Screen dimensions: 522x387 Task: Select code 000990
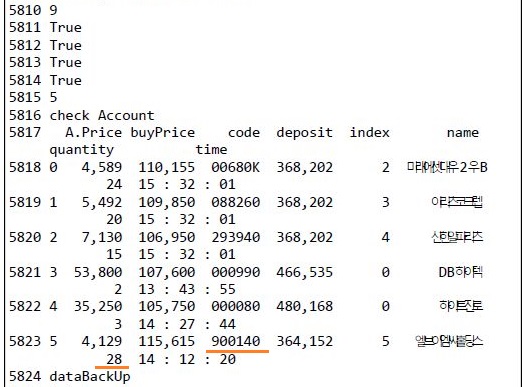coord(236,272)
